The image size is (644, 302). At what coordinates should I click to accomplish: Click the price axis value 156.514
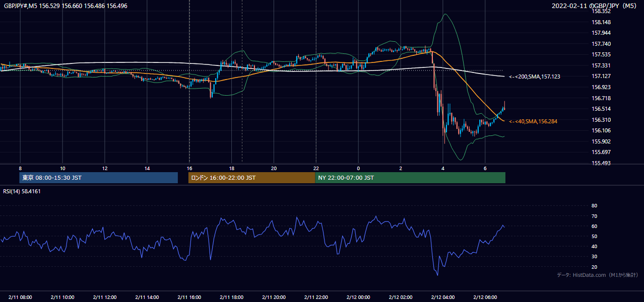(601, 109)
